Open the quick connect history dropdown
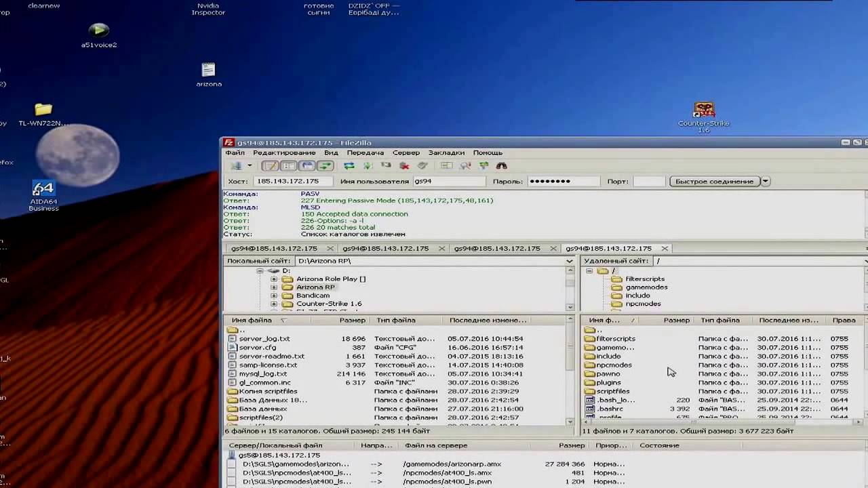Viewport: 868px width, 488px height. pyautogui.click(x=766, y=182)
